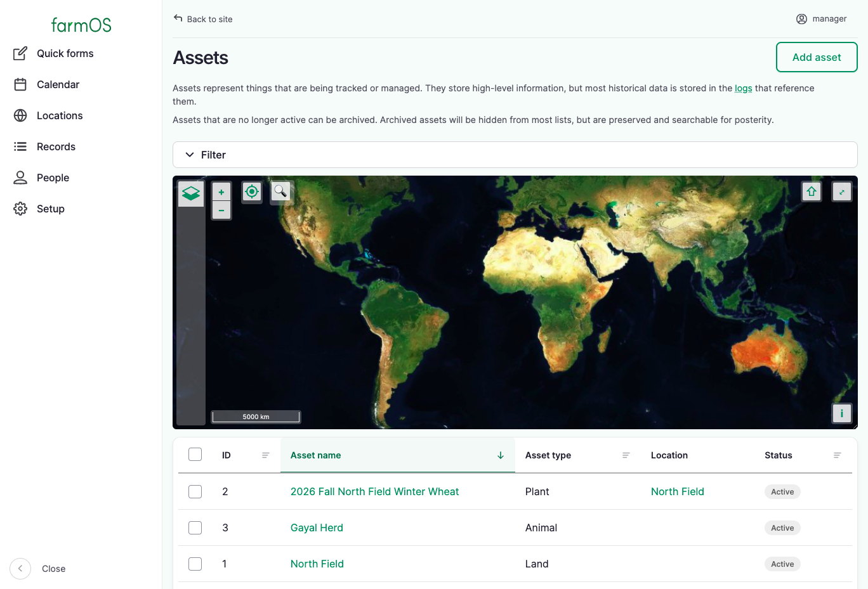The height and width of the screenshot is (589, 868).
Task: Click the map upload/home arrow icon
Action: click(x=812, y=191)
